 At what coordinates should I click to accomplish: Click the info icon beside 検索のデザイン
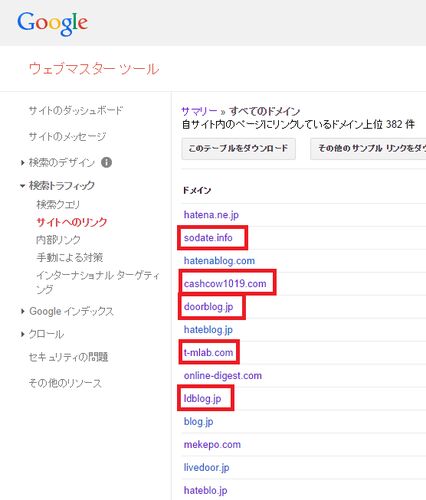coord(106,162)
